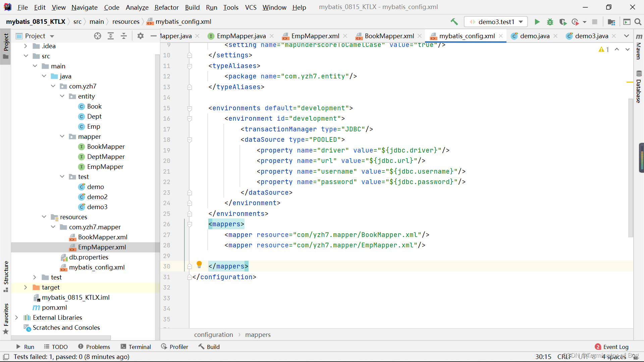Open the Refactor menu
Screen dimensions: 644x362
point(166,7)
